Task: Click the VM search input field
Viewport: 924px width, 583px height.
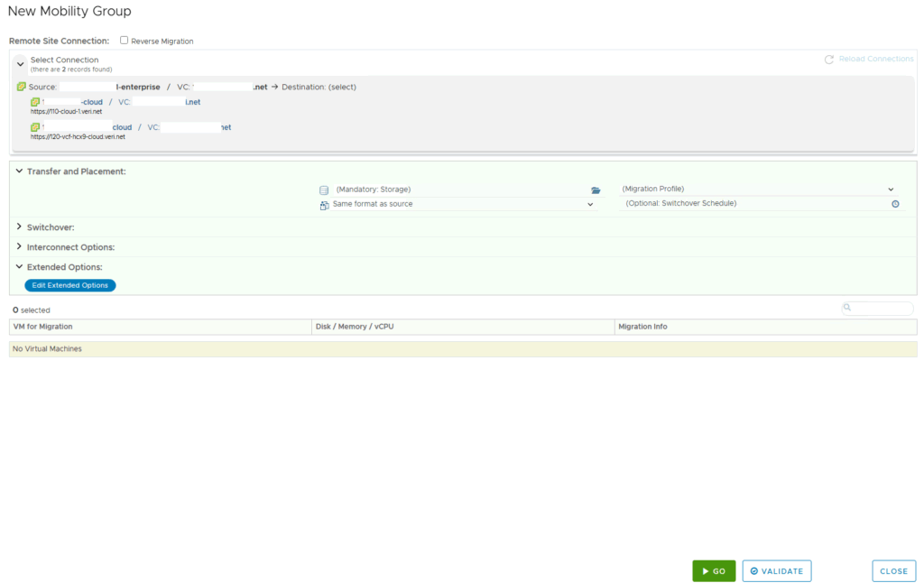Action: tap(882, 309)
